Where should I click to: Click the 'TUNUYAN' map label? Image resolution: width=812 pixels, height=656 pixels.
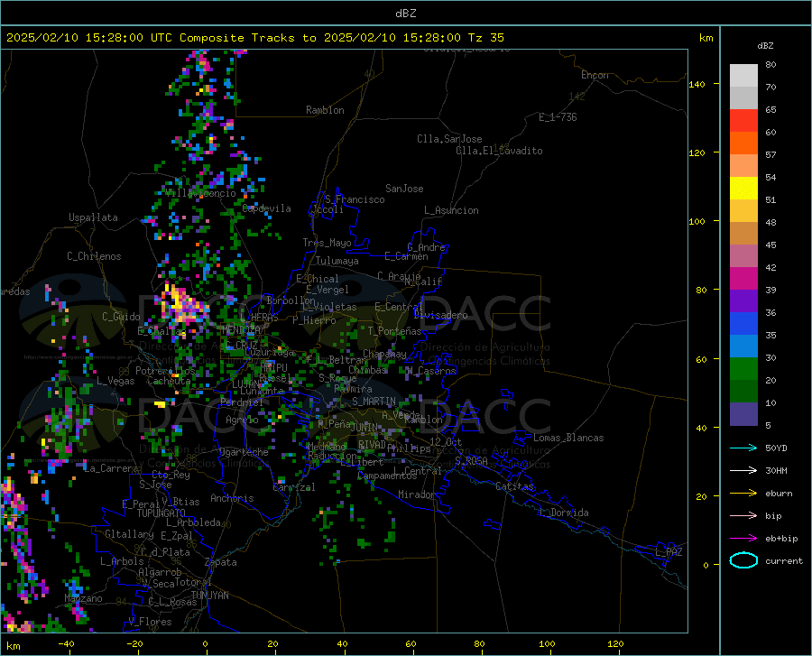pyautogui.click(x=209, y=595)
